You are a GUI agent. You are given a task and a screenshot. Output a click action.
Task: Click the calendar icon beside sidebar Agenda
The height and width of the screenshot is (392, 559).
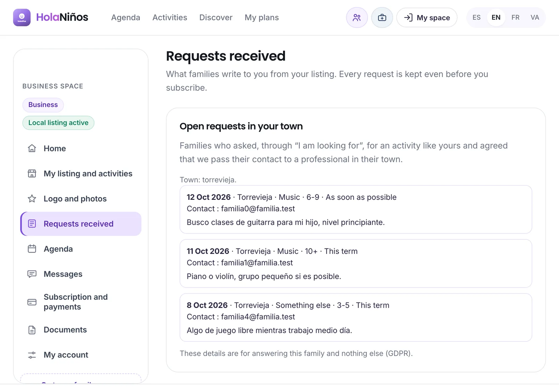tap(32, 249)
